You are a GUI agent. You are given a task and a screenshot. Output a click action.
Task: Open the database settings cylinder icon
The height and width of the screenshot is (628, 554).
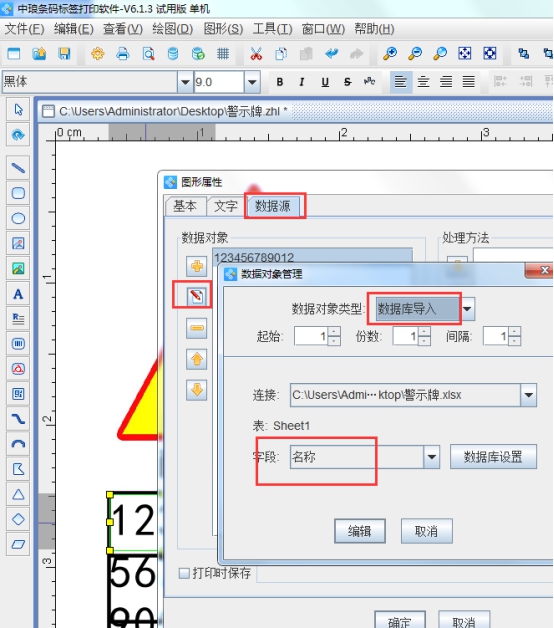pos(173,53)
